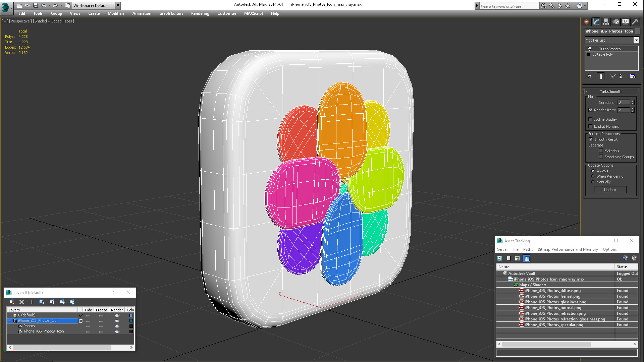Image resolution: width=644 pixels, height=362 pixels.
Task: Switch Asset Tracking to Table View icon
Action: click(x=527, y=258)
